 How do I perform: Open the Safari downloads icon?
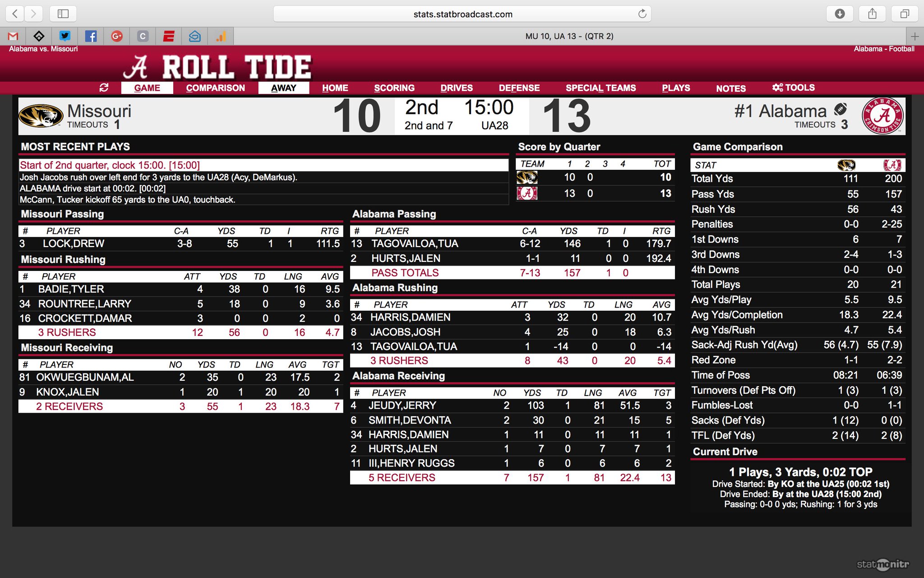click(840, 14)
